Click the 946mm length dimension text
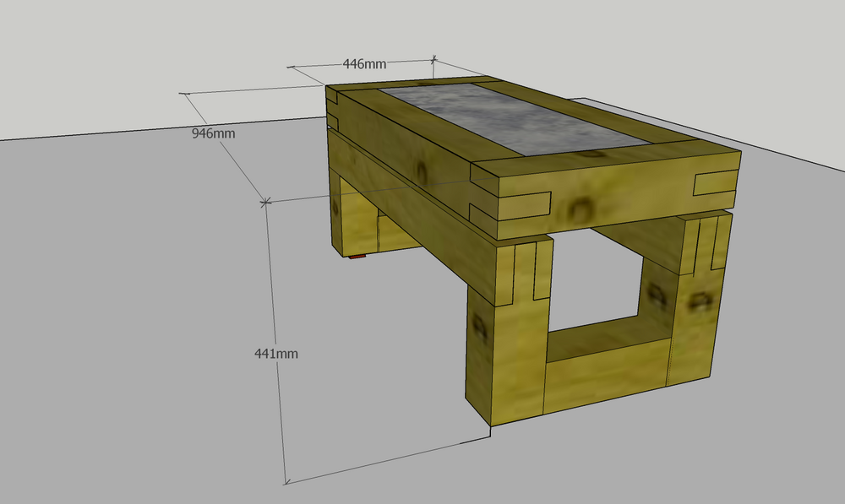845x504 pixels. tap(214, 133)
